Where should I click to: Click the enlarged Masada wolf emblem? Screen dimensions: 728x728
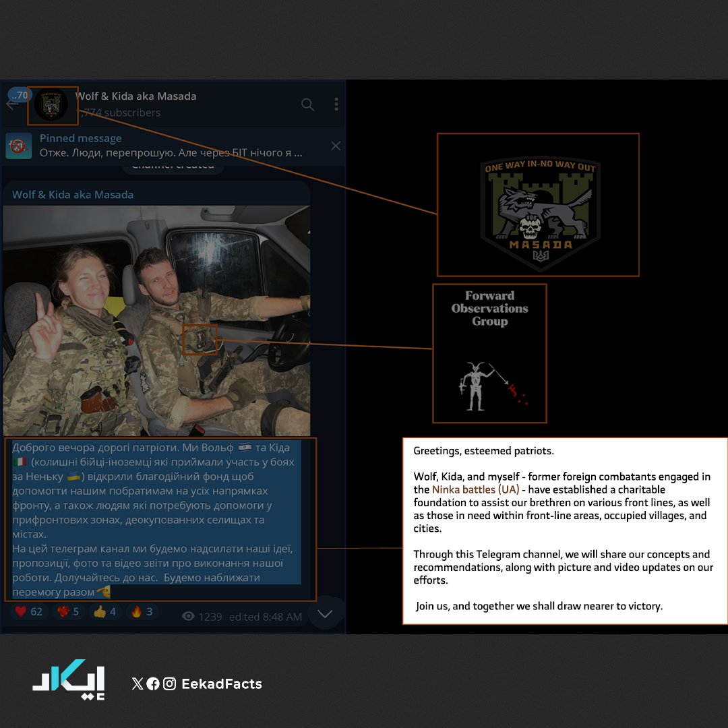click(540, 213)
